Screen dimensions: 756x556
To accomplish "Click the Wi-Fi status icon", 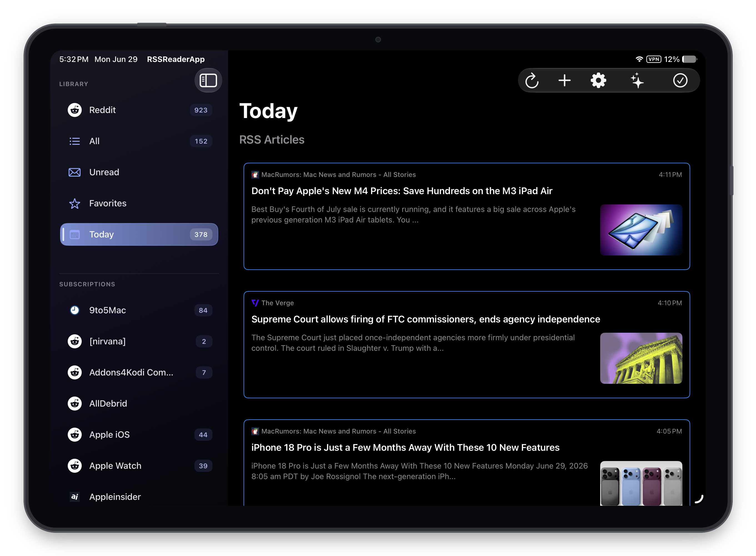I will click(x=639, y=59).
